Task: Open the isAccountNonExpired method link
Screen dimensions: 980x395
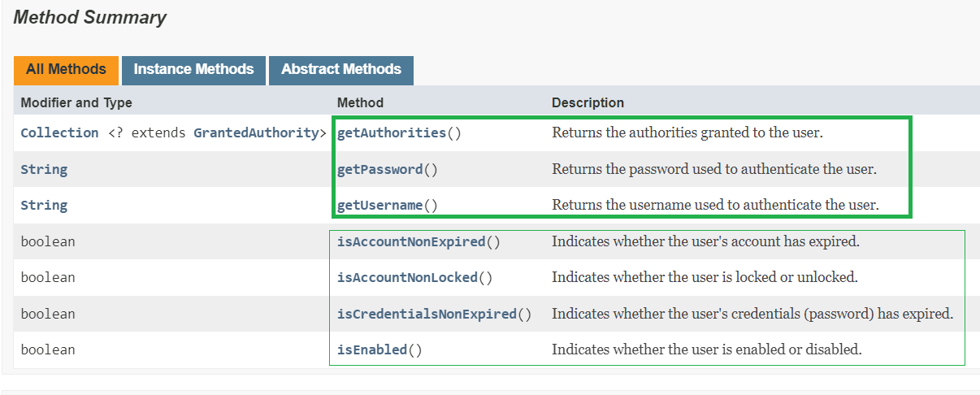Action: pos(411,241)
